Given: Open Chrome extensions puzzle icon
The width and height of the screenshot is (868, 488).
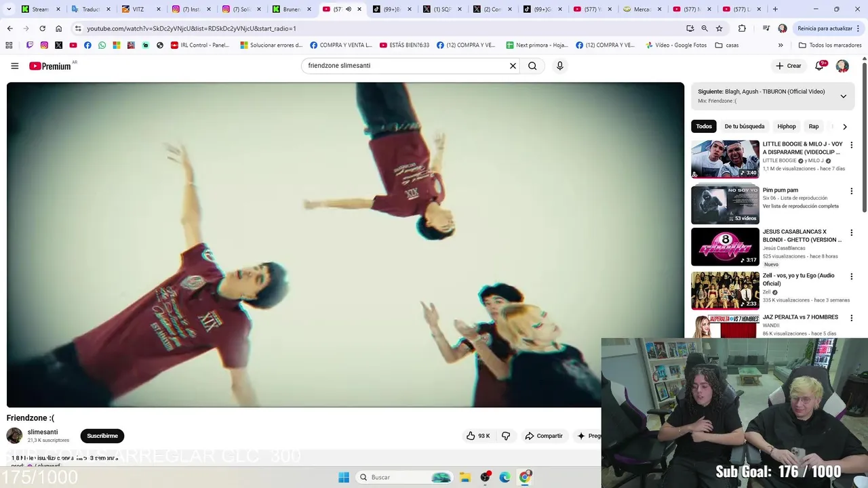Looking at the screenshot, I should (742, 28).
